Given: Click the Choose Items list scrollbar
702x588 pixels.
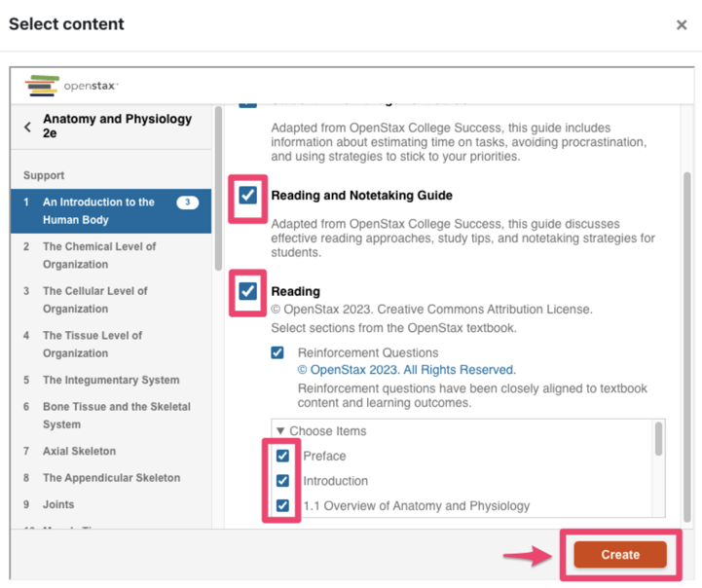Looking at the screenshot, I should [659, 440].
